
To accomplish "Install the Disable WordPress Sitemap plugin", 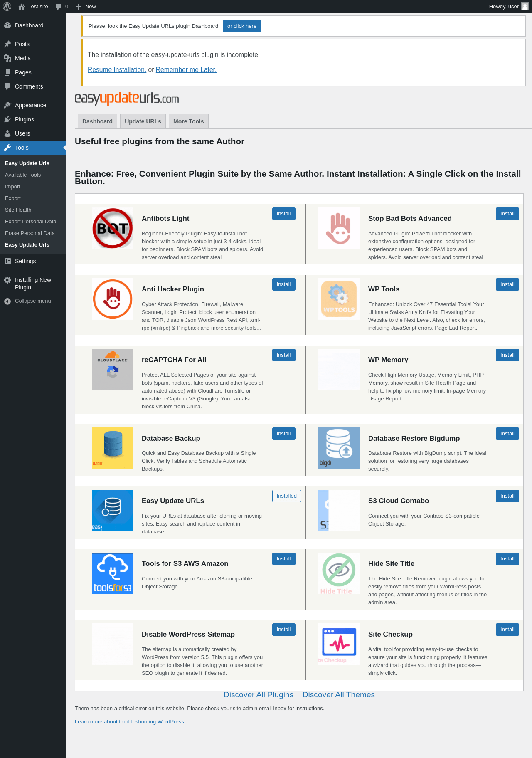I will coord(284,630).
